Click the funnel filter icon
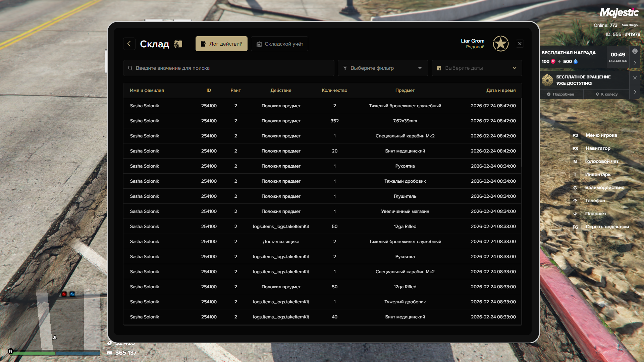The width and height of the screenshot is (644, 362). (345, 68)
